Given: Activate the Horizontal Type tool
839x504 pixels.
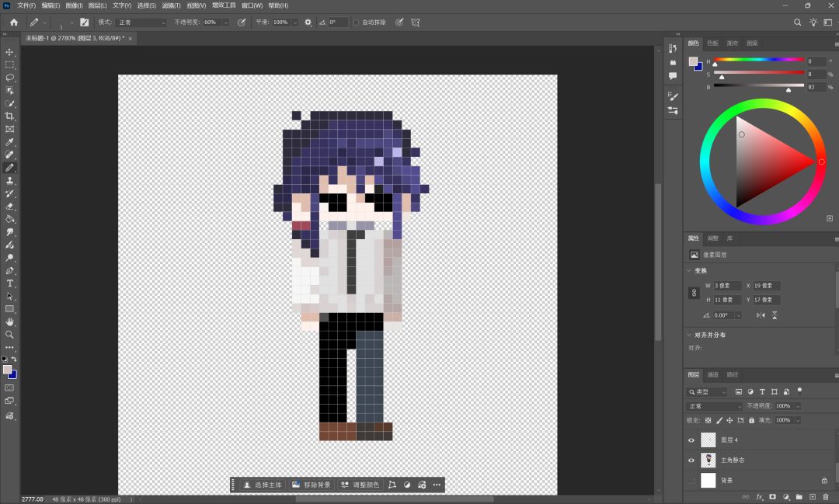Looking at the screenshot, I should [9, 283].
